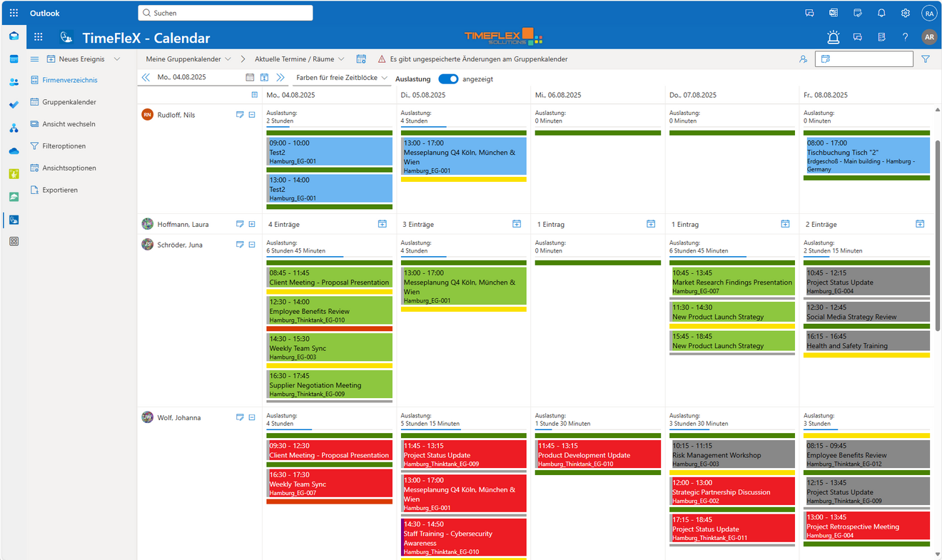This screenshot has height=560, width=942.
Task: Click the person search icon
Action: tap(804, 59)
